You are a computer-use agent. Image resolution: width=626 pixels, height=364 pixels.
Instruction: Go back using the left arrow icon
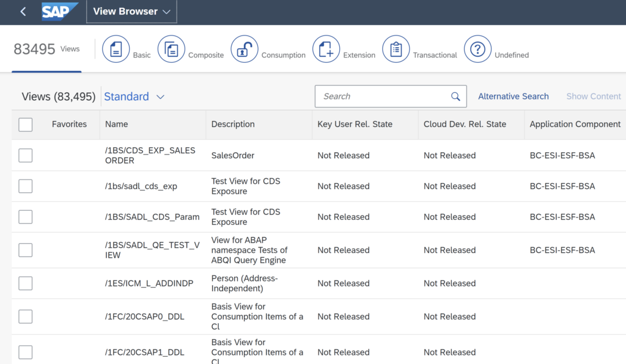[23, 12]
